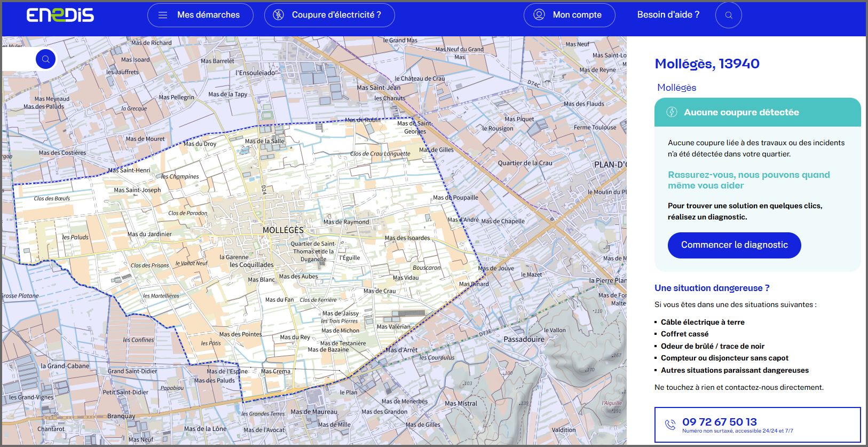Call the 09 72 67 50 13 number link
Viewport: 868px width, 447px height.
pos(719,422)
